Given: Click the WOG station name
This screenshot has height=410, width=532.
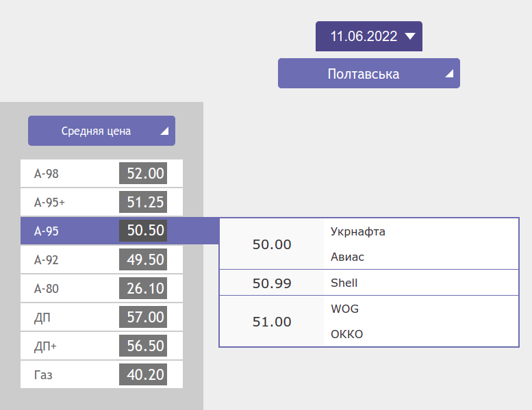Looking at the screenshot, I should [344, 309].
